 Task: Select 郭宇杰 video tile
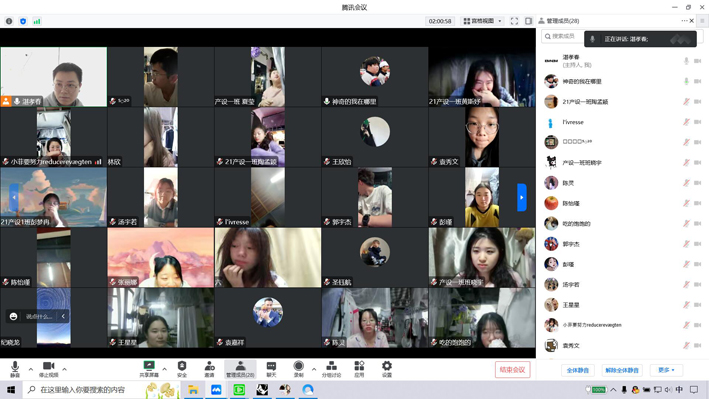[x=375, y=197]
